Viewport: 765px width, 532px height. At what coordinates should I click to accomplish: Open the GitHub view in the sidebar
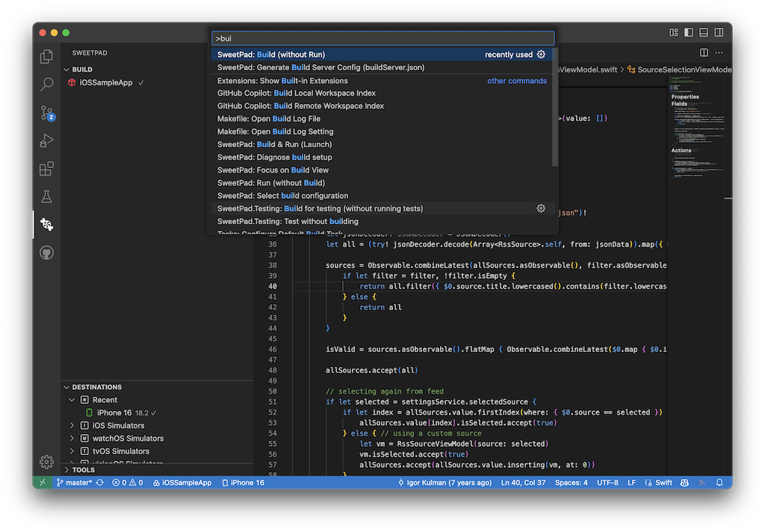[46, 253]
